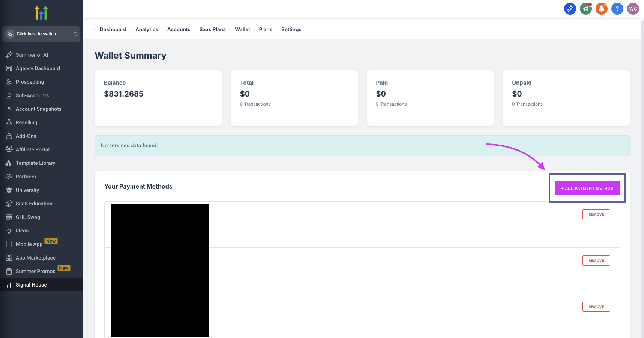The image size is (644, 338).
Task: Expand account switcher using up-down chevron
Action: pyautogui.click(x=75, y=34)
